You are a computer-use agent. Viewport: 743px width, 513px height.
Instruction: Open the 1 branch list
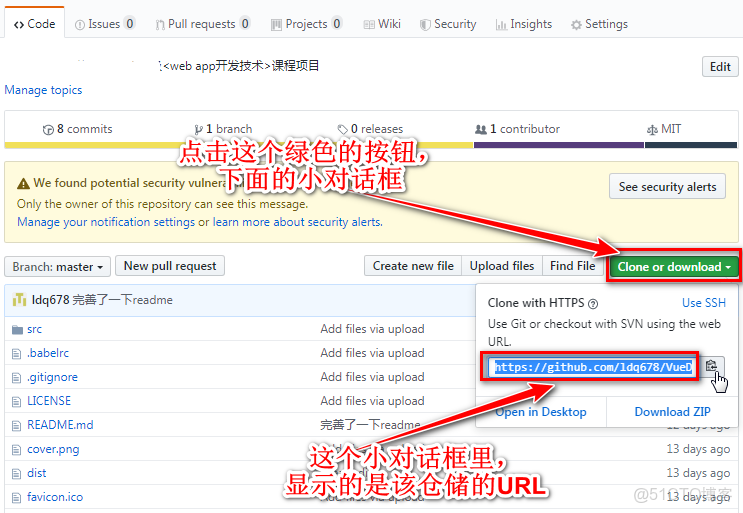coord(223,129)
